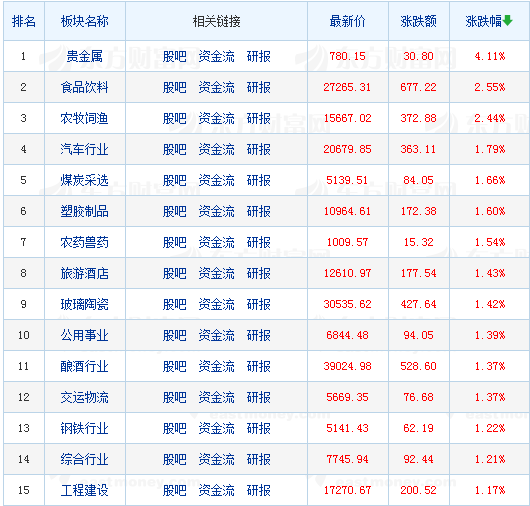Open 资金流 link in 农牧饲渔 row

click(216, 118)
